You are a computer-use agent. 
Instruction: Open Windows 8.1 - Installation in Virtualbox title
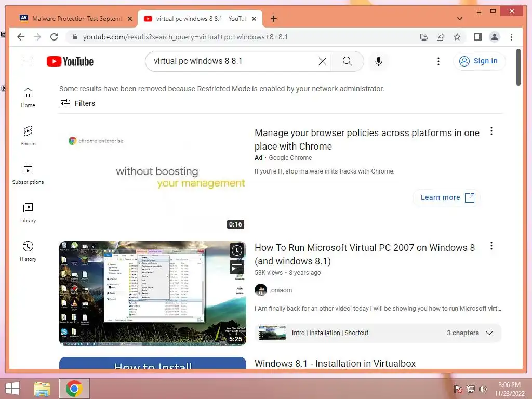point(335,363)
